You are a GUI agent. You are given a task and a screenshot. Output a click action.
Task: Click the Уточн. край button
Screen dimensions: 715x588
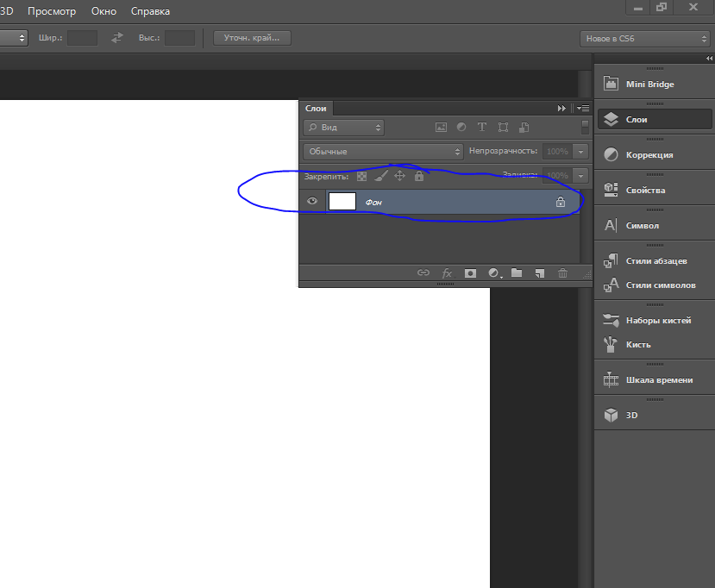252,38
